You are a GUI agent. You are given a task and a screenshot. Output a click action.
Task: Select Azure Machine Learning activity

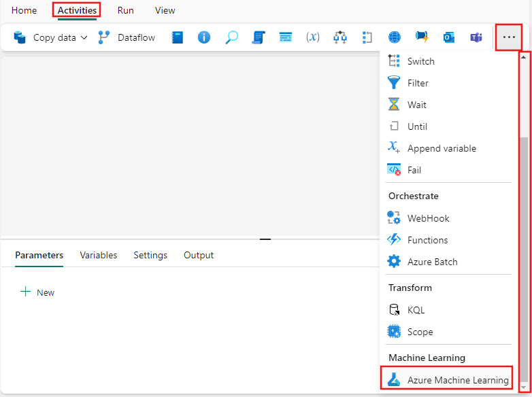pyautogui.click(x=446, y=380)
